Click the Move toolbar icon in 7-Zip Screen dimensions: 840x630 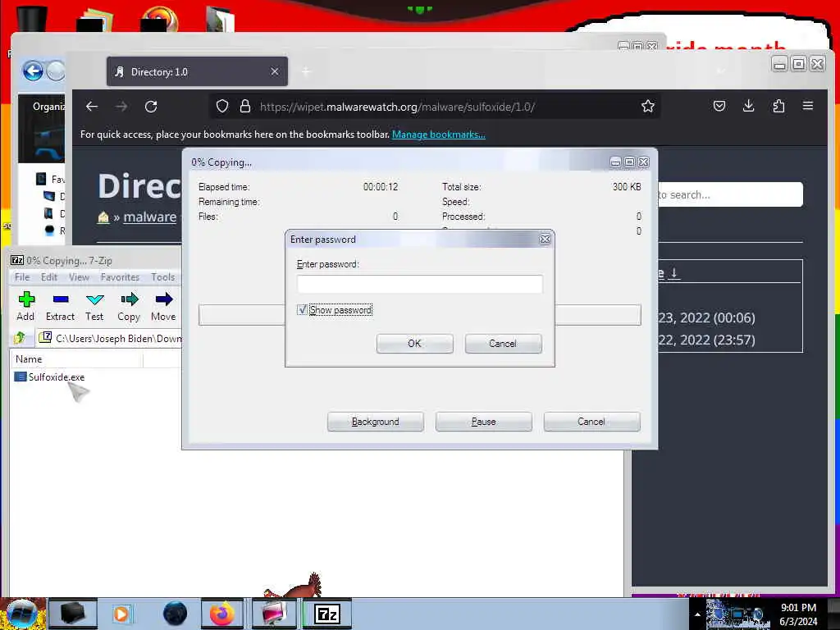pyautogui.click(x=163, y=306)
